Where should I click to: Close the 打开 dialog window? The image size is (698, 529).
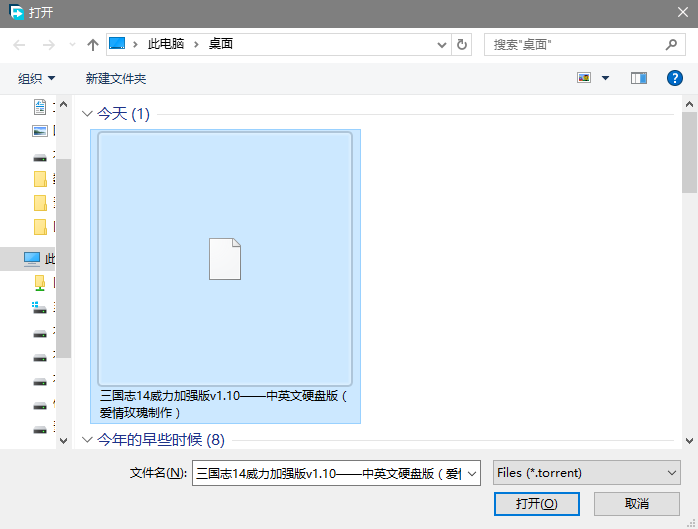683,12
